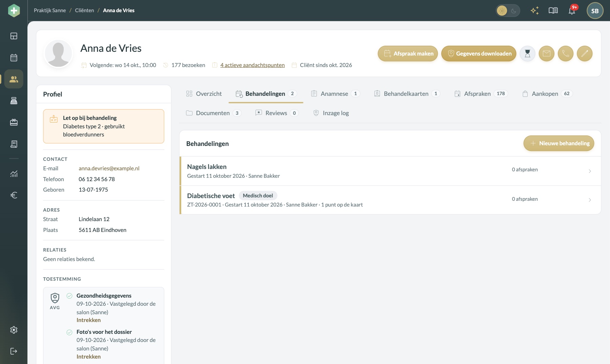Image resolution: width=610 pixels, height=364 pixels.
Task: Open the euro finance sidebar icon
Action: [14, 195]
